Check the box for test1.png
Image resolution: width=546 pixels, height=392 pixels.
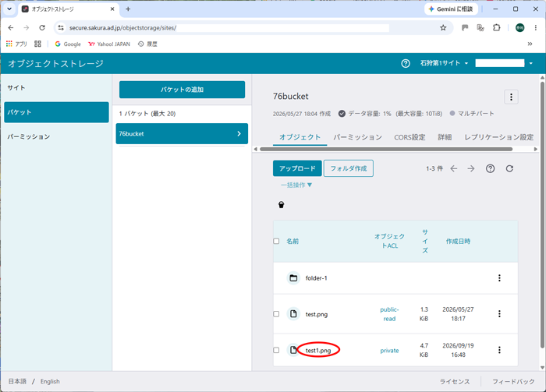[x=276, y=350]
